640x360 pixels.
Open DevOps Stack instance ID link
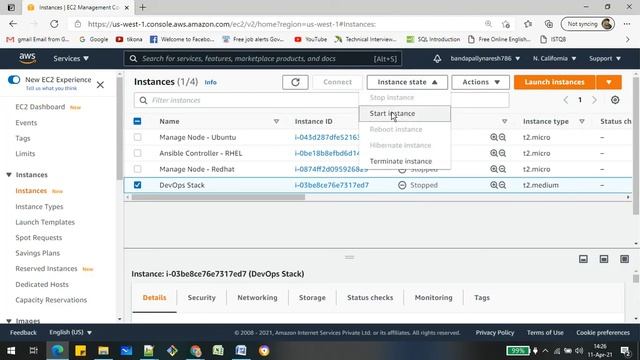[331, 185]
